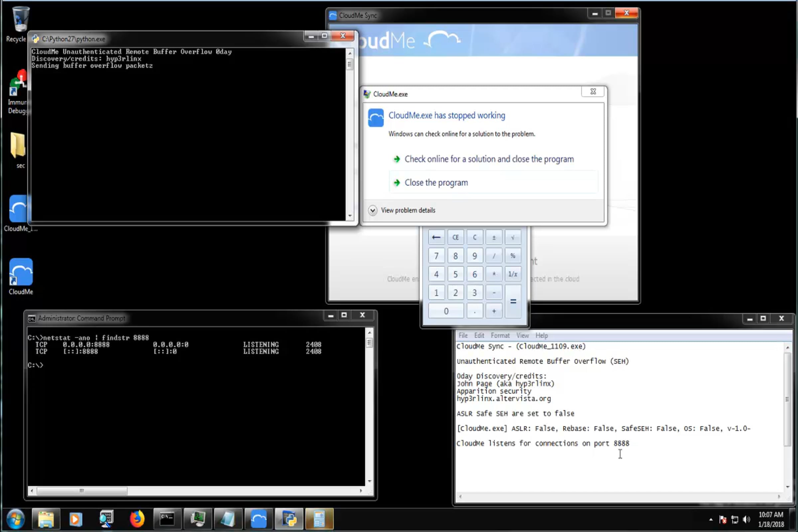Open the volume tray icon

(746, 519)
